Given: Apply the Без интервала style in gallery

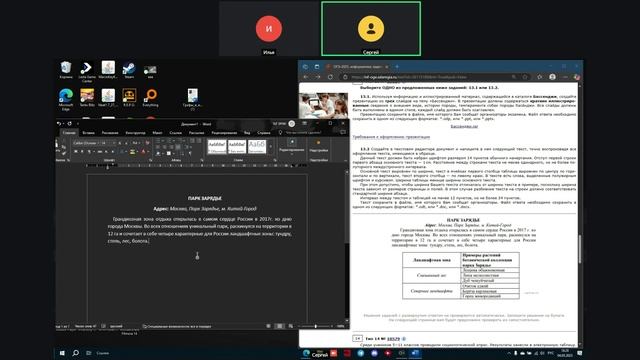Looking at the screenshot, I should click(237, 147).
